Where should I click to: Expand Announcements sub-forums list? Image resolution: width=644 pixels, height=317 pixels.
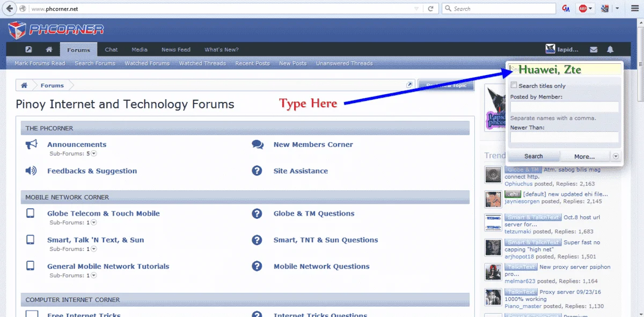click(x=94, y=153)
